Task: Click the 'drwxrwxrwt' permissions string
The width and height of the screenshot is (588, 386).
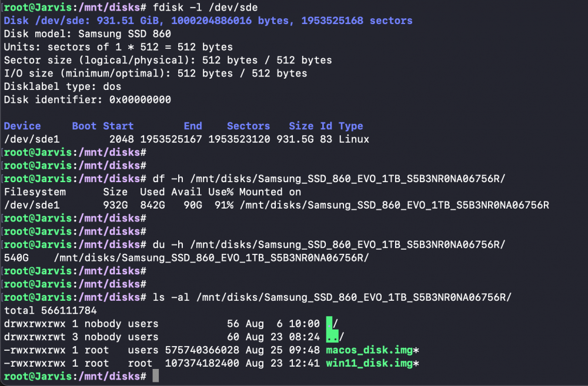Action: 35,337
